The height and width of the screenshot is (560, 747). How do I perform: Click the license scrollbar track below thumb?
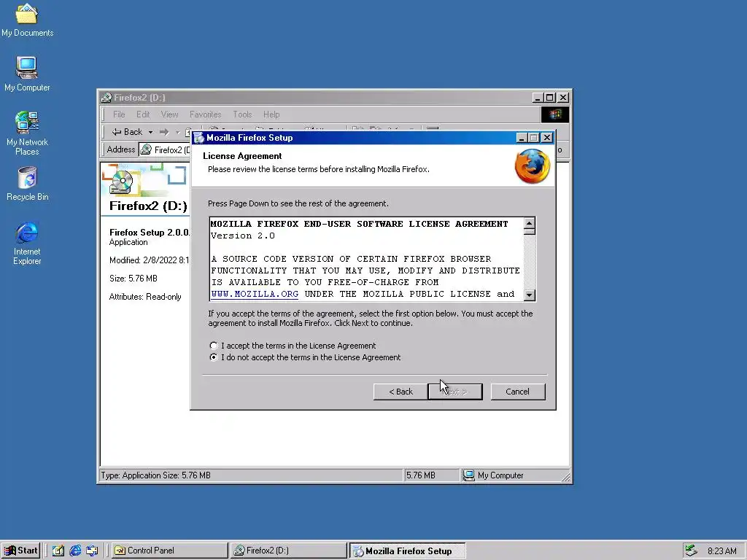[530, 262]
